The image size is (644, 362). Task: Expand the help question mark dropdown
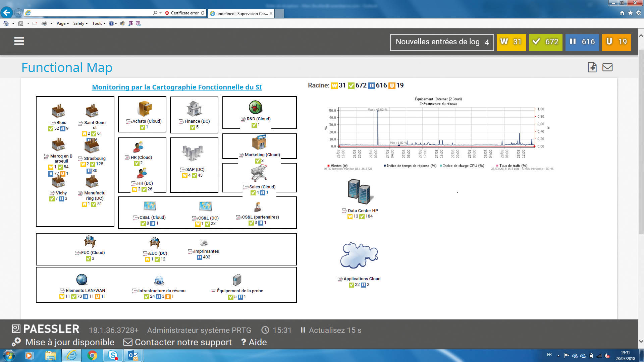(x=116, y=23)
